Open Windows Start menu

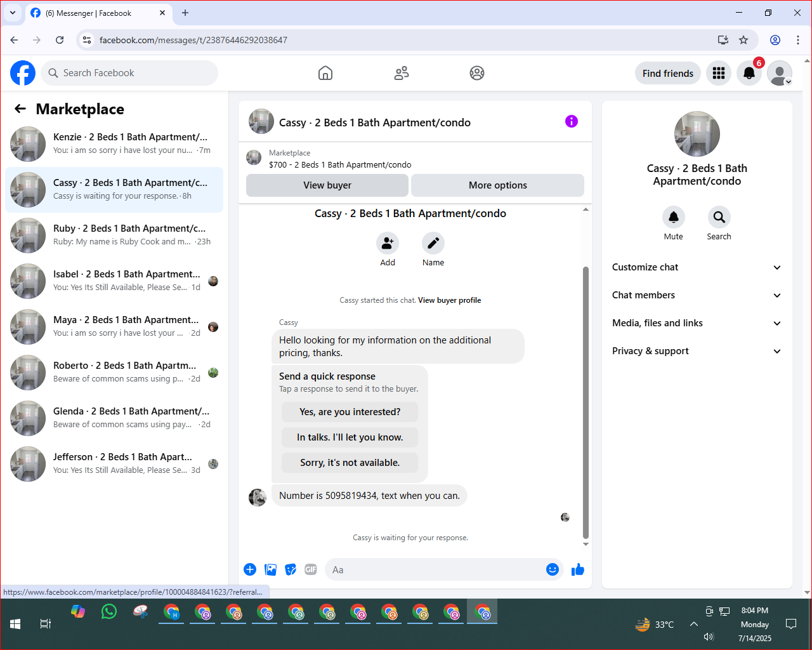click(x=15, y=624)
